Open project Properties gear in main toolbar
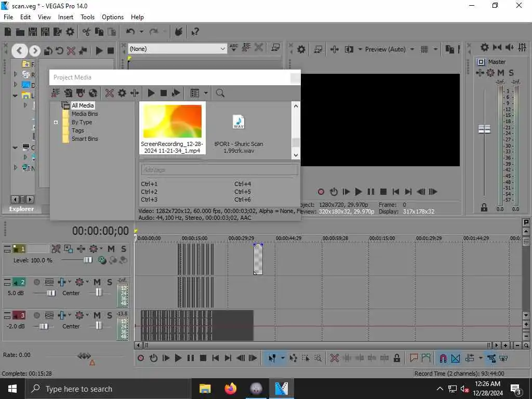 click(70, 32)
